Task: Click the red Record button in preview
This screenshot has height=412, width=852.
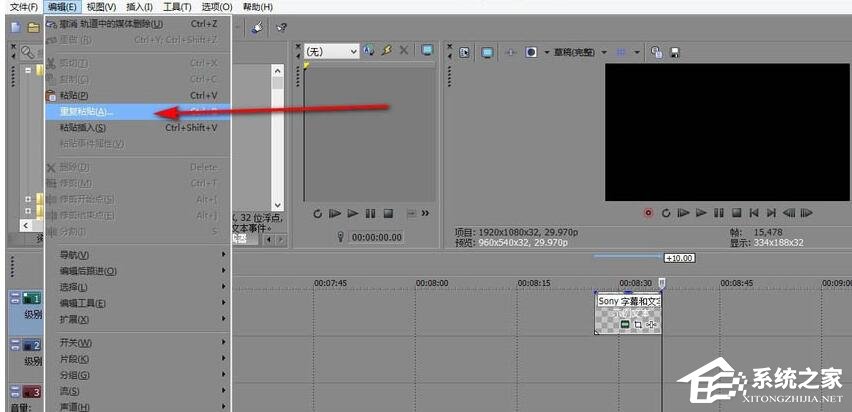Action: pyautogui.click(x=648, y=213)
